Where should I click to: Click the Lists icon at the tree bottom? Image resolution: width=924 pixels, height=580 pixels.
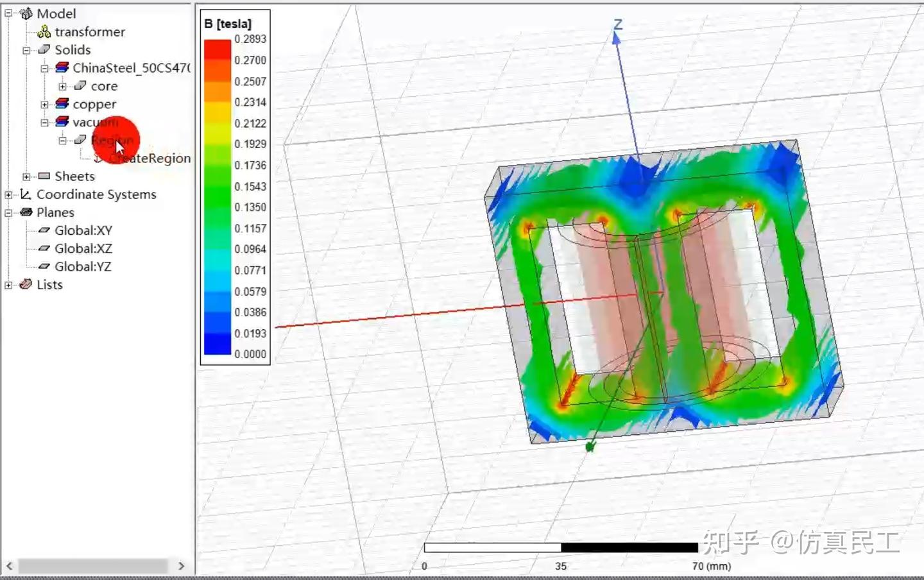26,284
